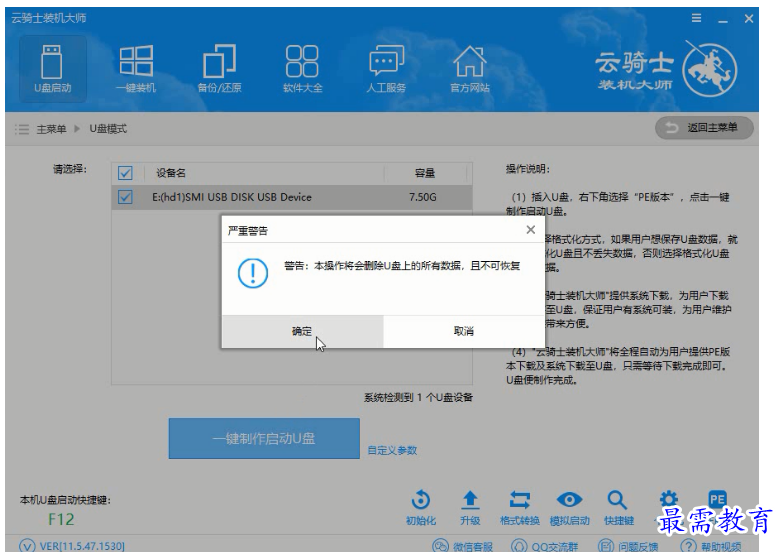Click the 7.50G capacity cell
The width and height of the screenshot is (781, 552).
(422, 197)
